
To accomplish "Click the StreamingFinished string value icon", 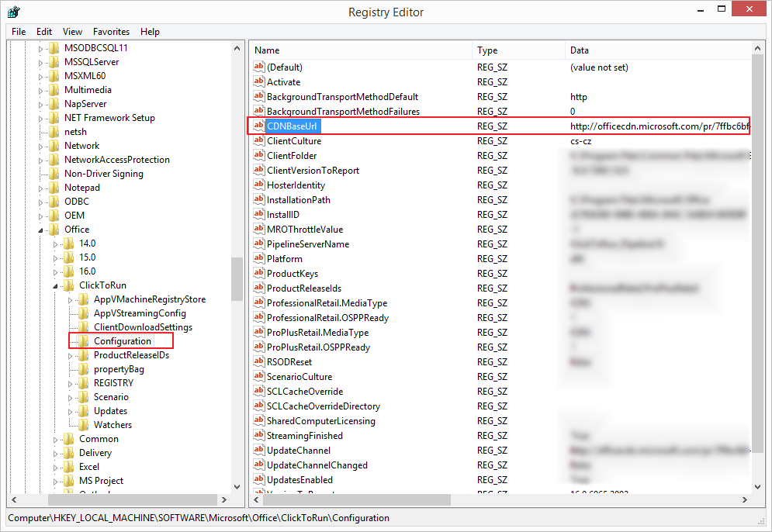I will 259,435.
